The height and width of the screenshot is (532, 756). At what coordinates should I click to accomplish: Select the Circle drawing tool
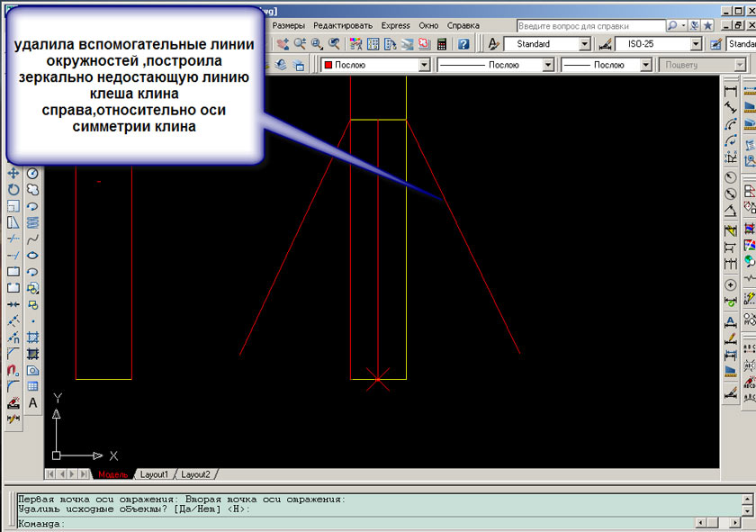coord(32,173)
